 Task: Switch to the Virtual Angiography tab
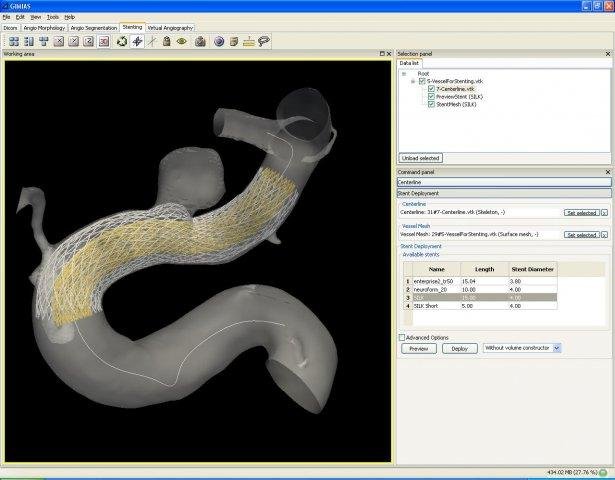coord(170,28)
